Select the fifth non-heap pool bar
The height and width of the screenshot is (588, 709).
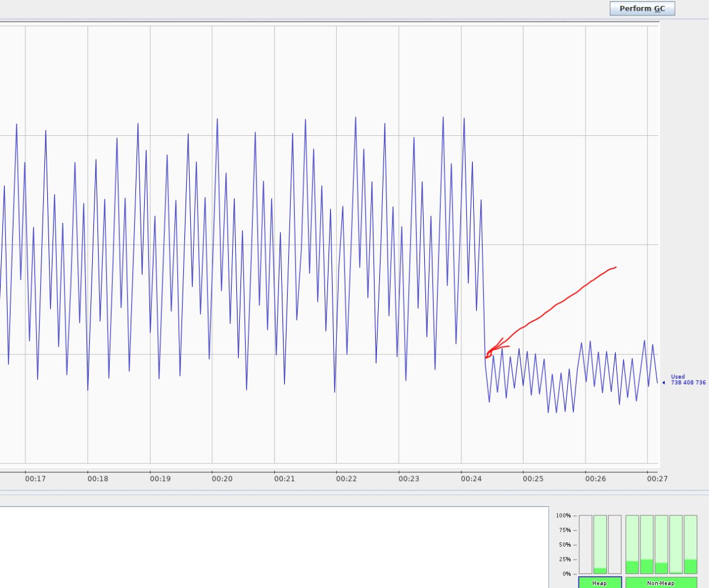coord(691,544)
